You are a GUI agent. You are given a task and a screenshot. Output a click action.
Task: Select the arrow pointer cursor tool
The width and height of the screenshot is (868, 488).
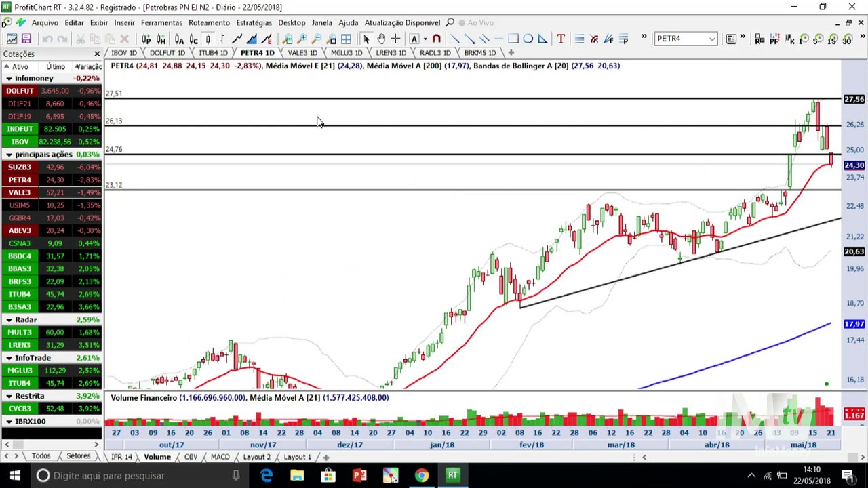coord(366,39)
